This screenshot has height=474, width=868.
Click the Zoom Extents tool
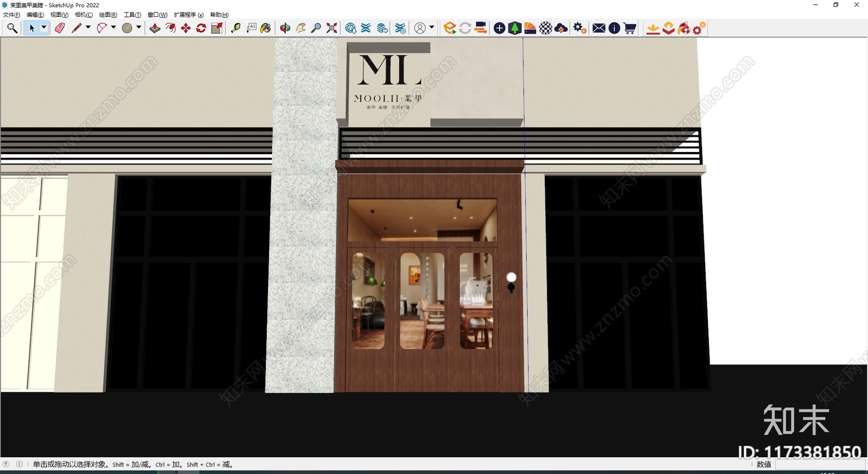pos(331,28)
